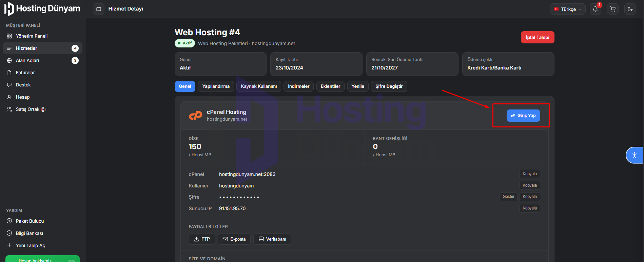Click the Faturalar document icon
Viewport: 644px width, 262px height.
(9, 73)
